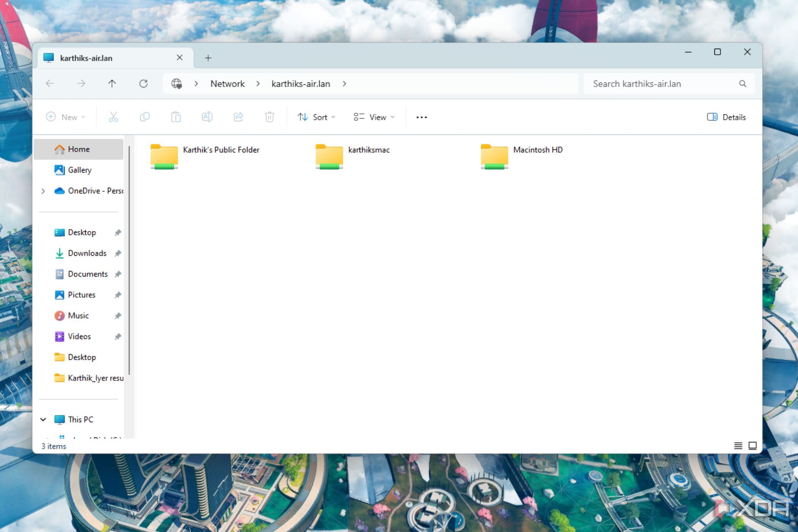Image resolution: width=798 pixels, height=532 pixels.
Task: Expand chevron after karthiks-air.lan breadcrumb
Action: [344, 84]
